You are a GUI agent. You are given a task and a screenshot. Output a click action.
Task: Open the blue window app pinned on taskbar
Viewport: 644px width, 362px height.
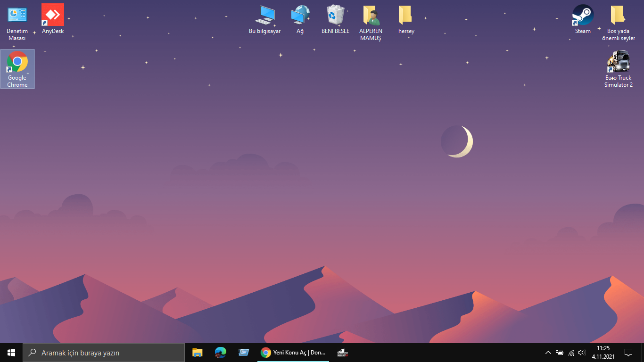point(243,353)
